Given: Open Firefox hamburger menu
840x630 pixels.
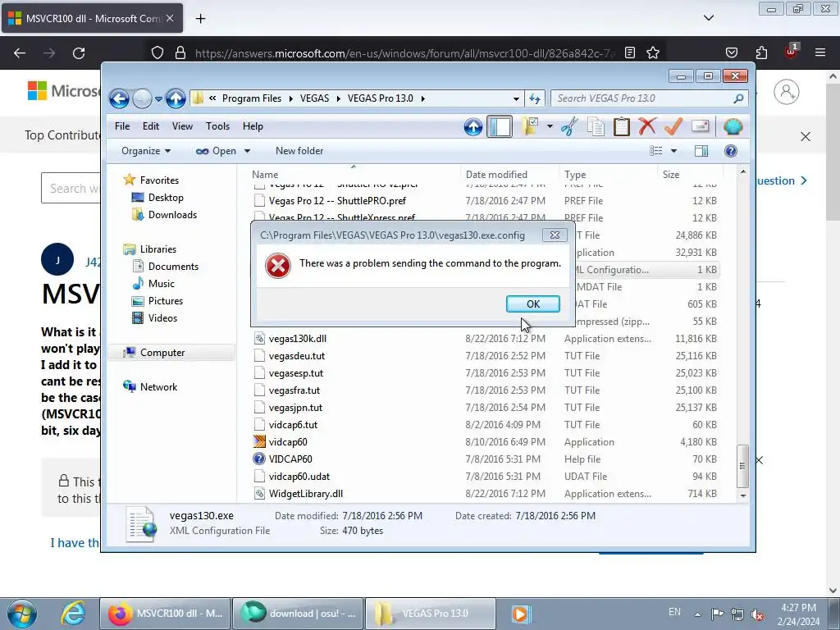Looking at the screenshot, I should coord(820,52).
